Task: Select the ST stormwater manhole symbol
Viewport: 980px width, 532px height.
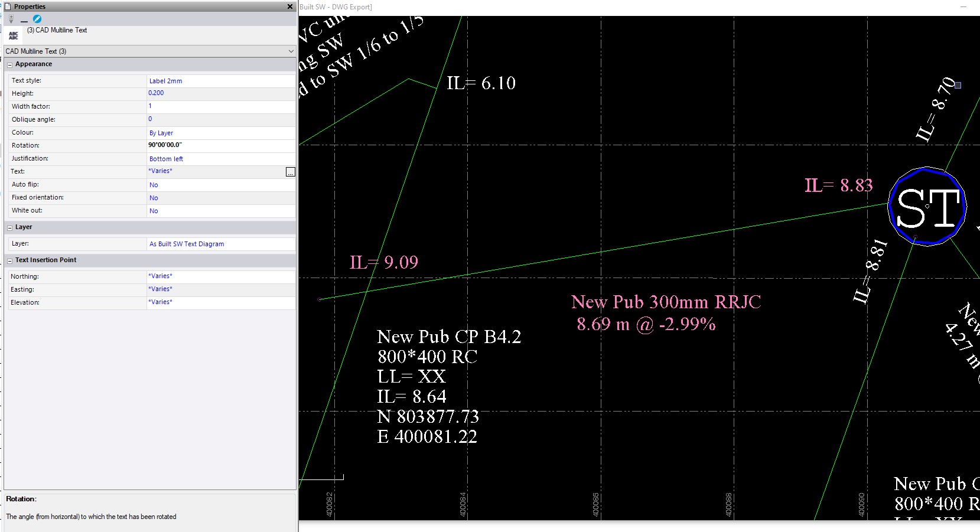Action: [x=927, y=207]
